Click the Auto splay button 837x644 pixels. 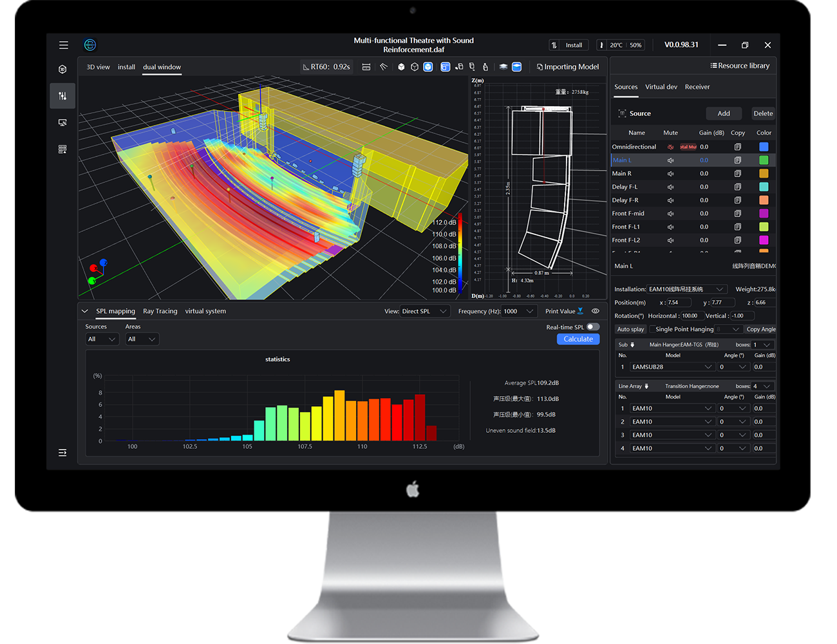coord(630,330)
